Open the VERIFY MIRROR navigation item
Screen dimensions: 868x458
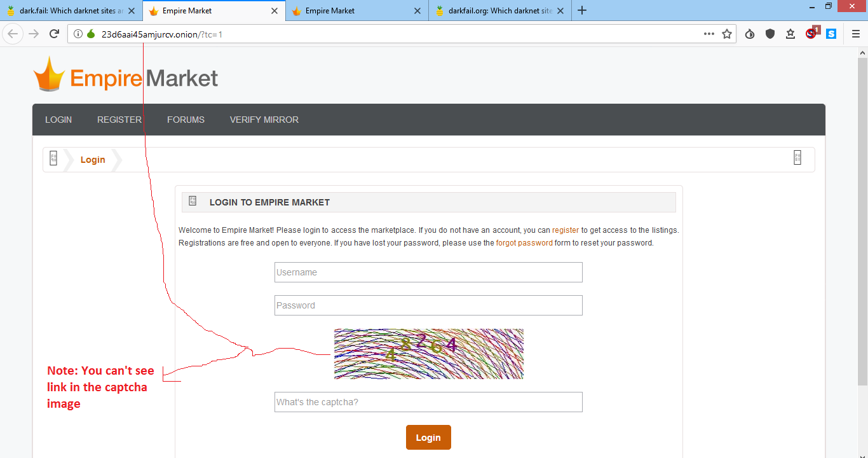click(264, 120)
